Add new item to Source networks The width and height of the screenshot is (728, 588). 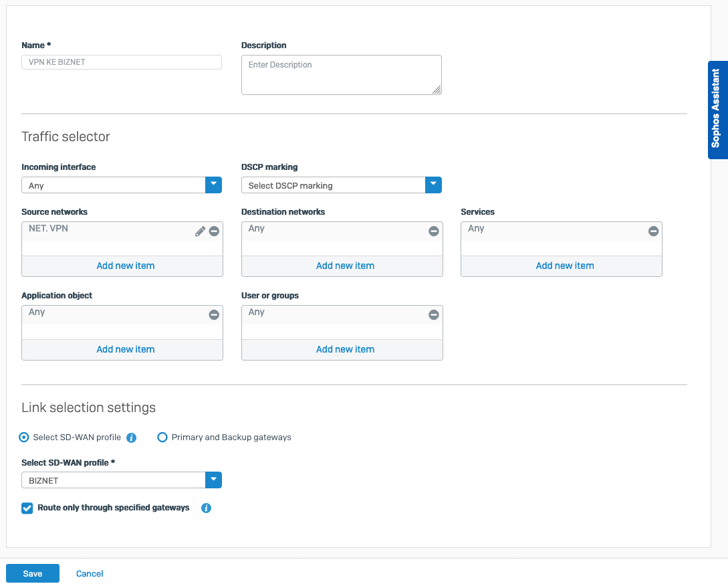tap(126, 266)
